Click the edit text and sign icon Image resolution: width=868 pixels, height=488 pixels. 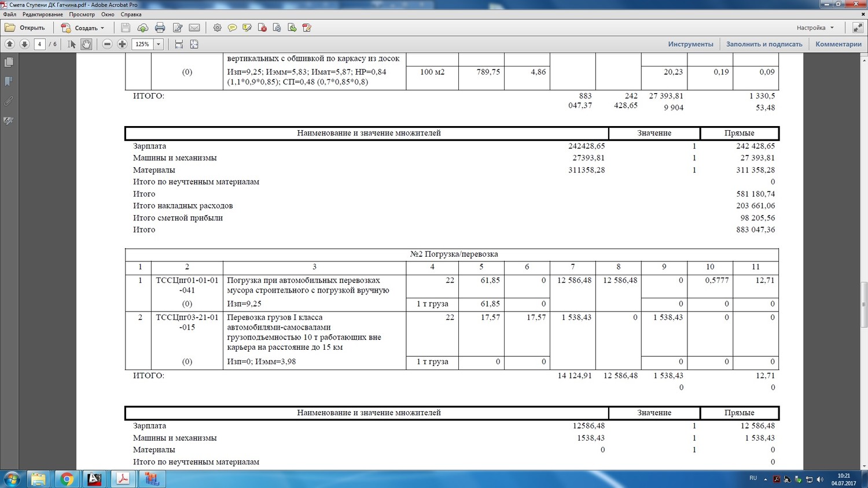click(x=178, y=28)
